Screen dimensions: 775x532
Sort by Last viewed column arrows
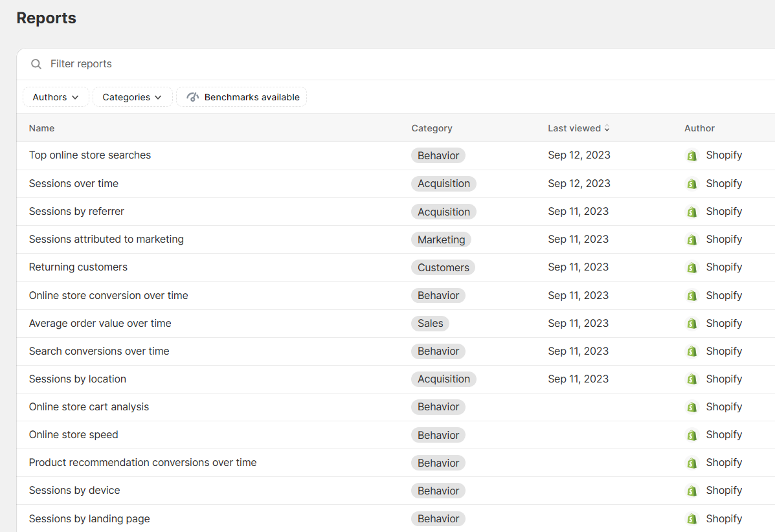607,128
